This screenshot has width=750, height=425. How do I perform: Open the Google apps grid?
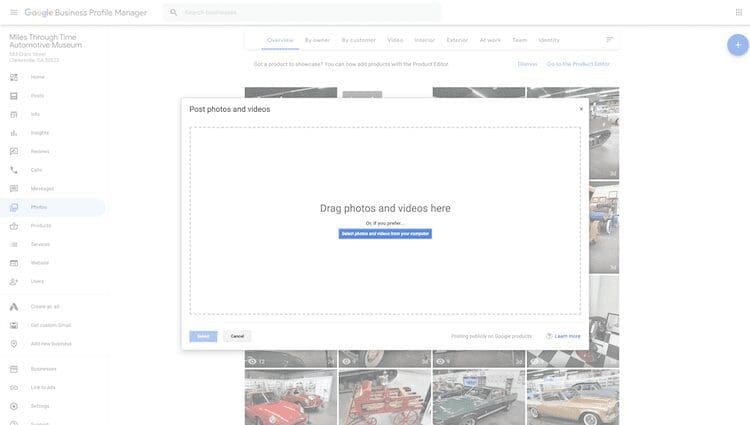point(739,12)
